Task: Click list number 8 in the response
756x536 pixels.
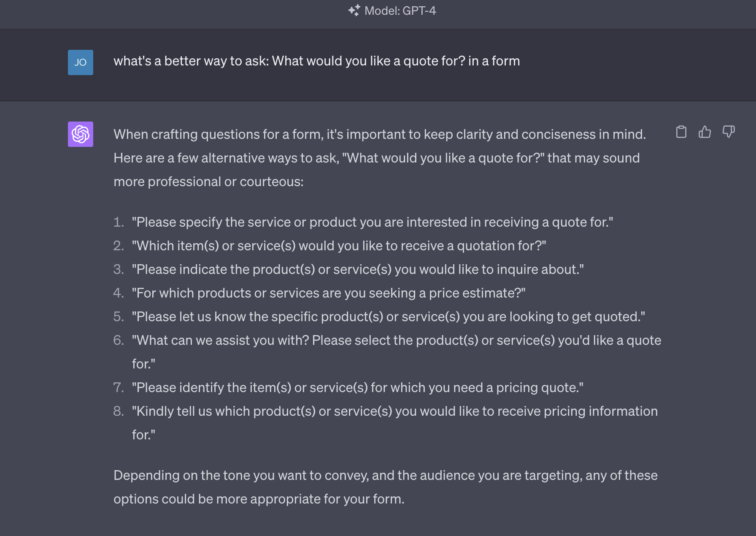Action: click(x=119, y=411)
